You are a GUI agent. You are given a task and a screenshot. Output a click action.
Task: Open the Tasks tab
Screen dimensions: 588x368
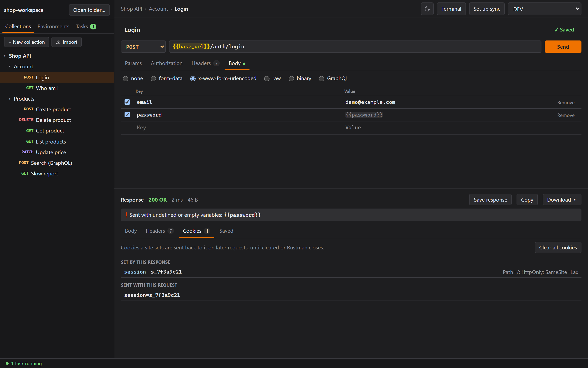click(x=86, y=27)
